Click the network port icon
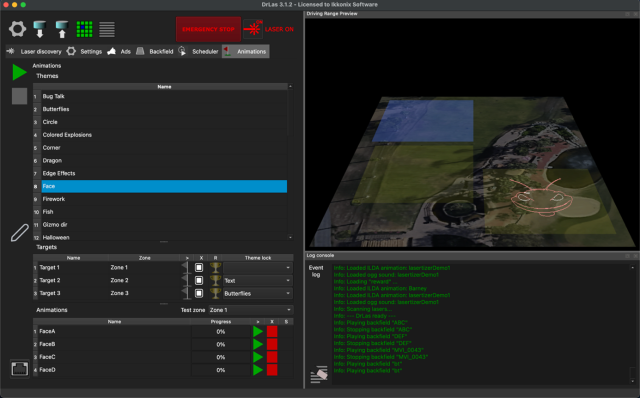This screenshot has width=640, height=398. (20, 369)
